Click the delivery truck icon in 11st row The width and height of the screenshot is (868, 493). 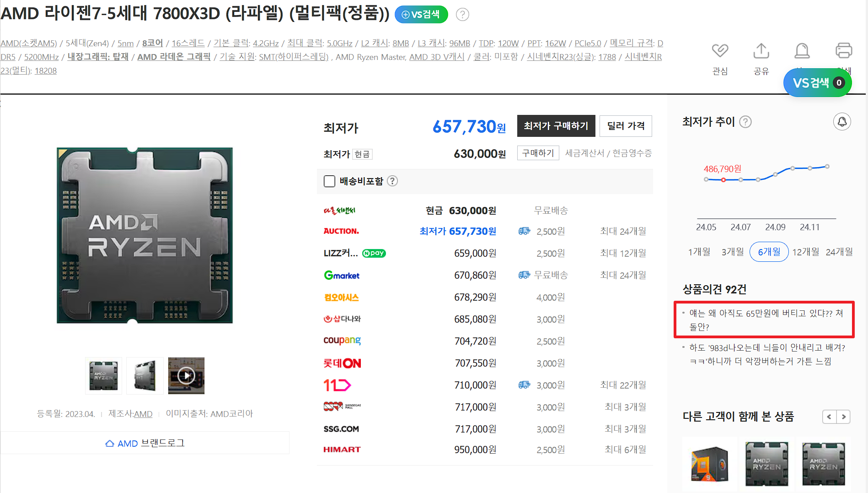[524, 385]
